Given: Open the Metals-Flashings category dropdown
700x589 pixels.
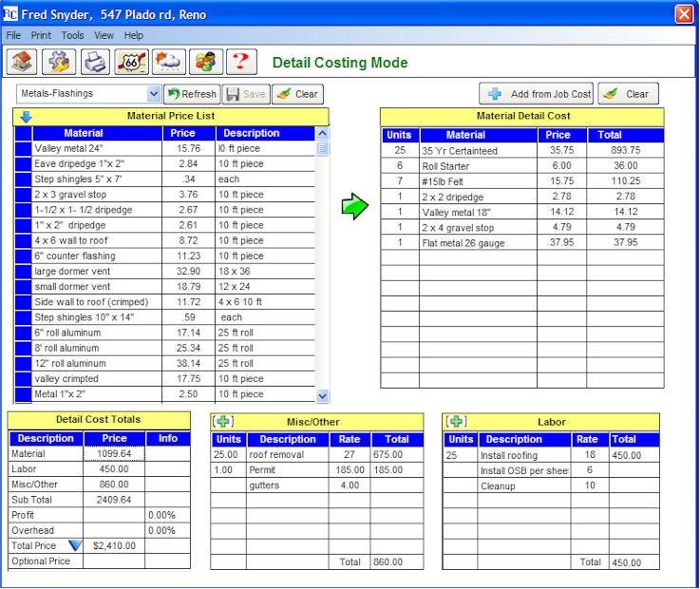Looking at the screenshot, I should tap(154, 94).
